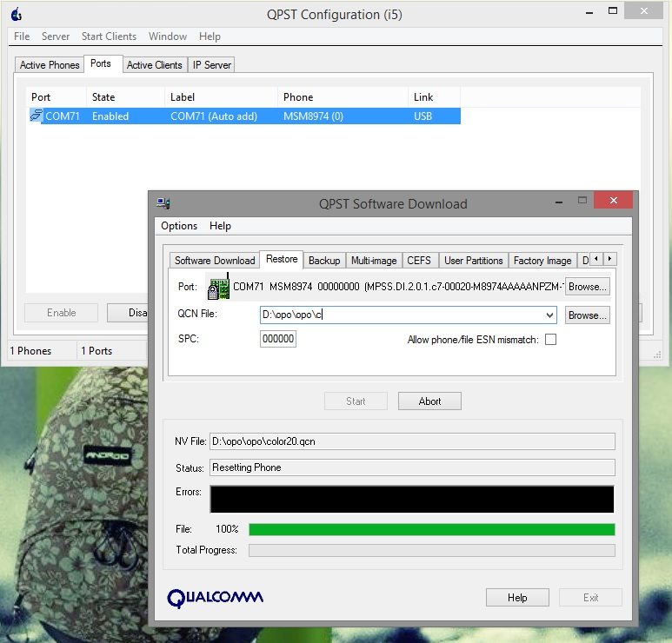Click the QPST Software Download window icon
This screenshot has height=643, width=672.
click(x=163, y=203)
